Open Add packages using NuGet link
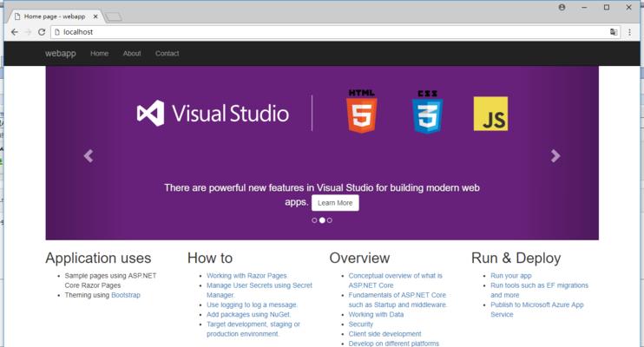The image size is (644, 347). click(248, 315)
